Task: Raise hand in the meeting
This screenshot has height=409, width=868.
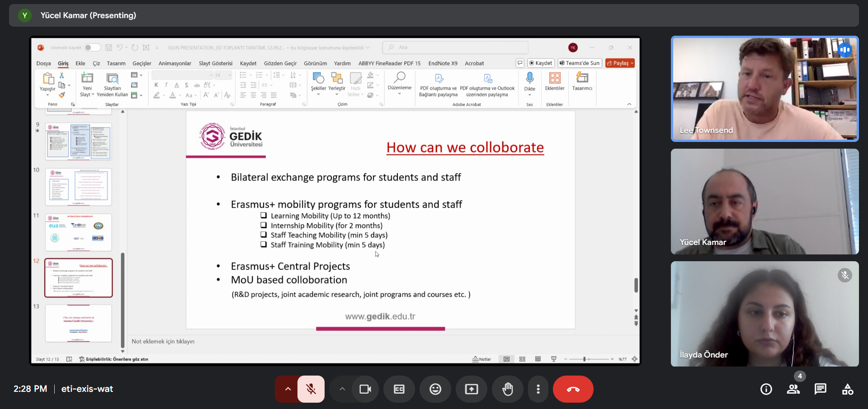Action: point(508,389)
